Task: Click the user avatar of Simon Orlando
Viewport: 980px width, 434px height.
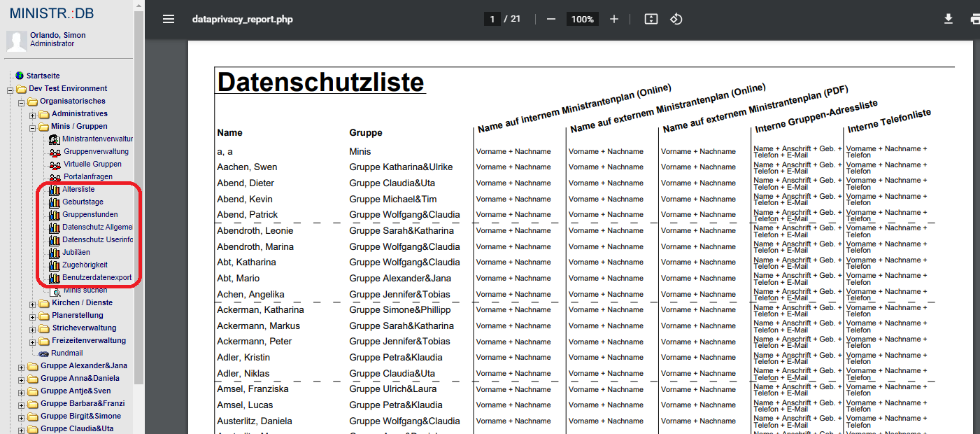Action: (17, 41)
